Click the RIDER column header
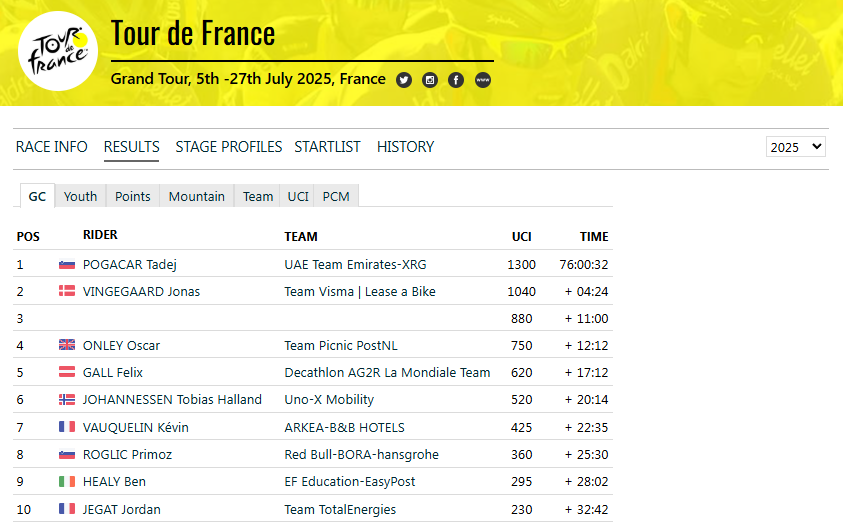Image resolution: width=843 pixels, height=527 pixels. [x=100, y=235]
